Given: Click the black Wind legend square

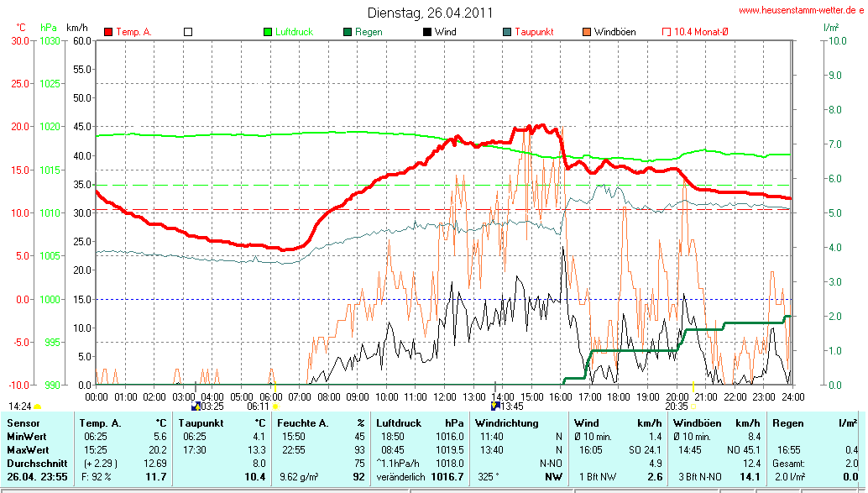Looking at the screenshot, I should coord(427,32).
